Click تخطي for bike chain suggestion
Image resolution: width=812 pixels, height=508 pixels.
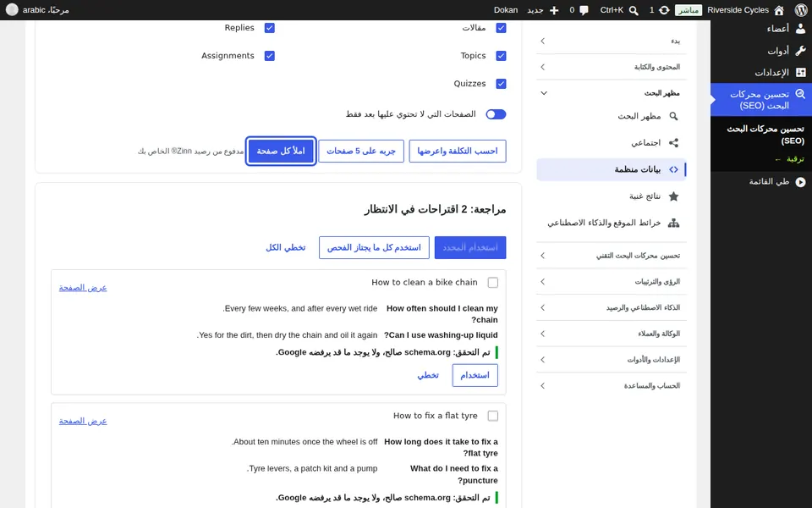point(428,375)
